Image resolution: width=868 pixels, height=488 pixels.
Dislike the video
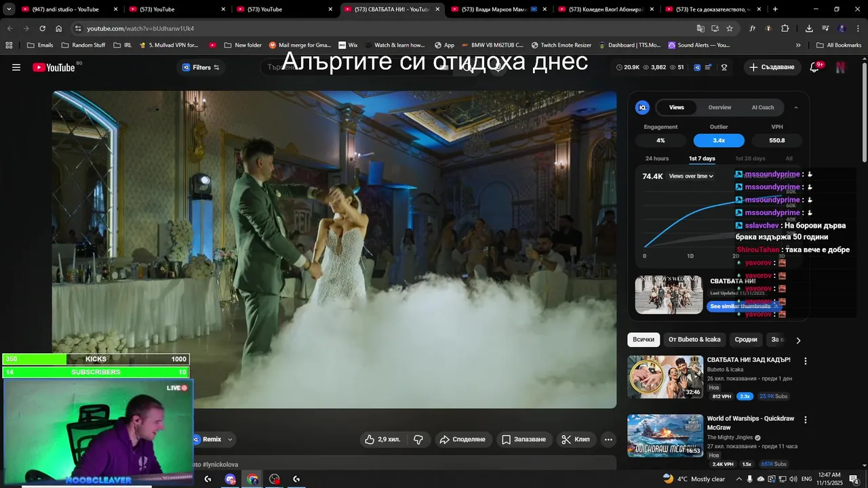pyautogui.click(x=418, y=439)
